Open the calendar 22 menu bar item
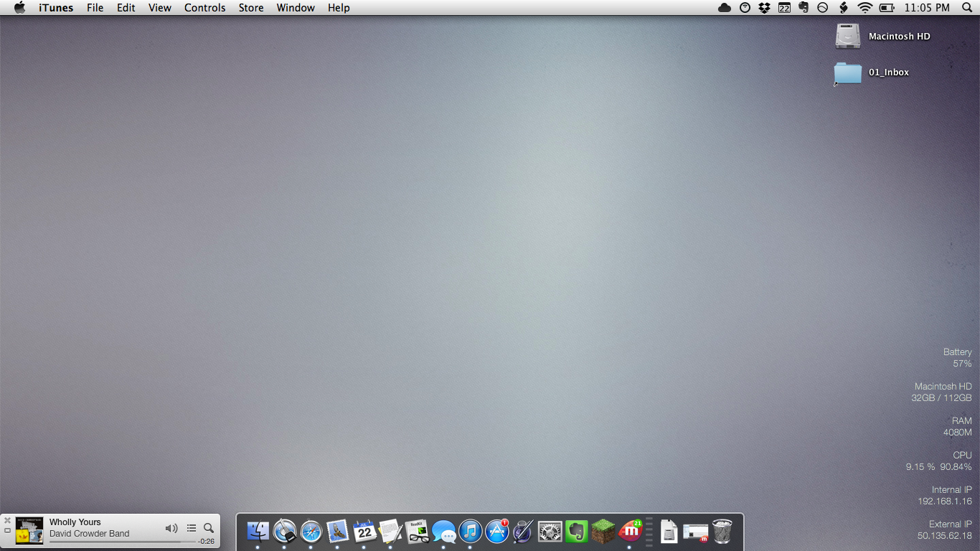 (x=784, y=8)
